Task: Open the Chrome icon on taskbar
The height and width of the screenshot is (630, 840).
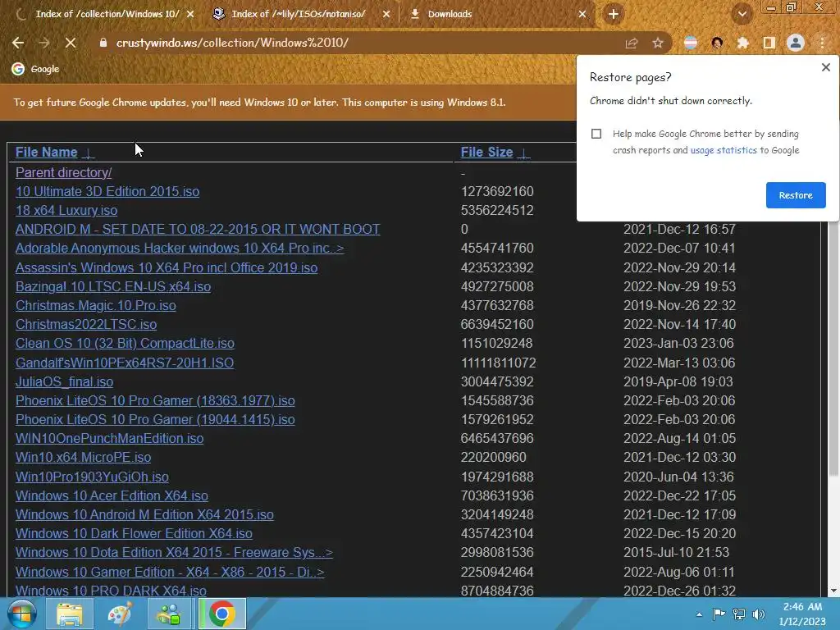Action: (221, 614)
